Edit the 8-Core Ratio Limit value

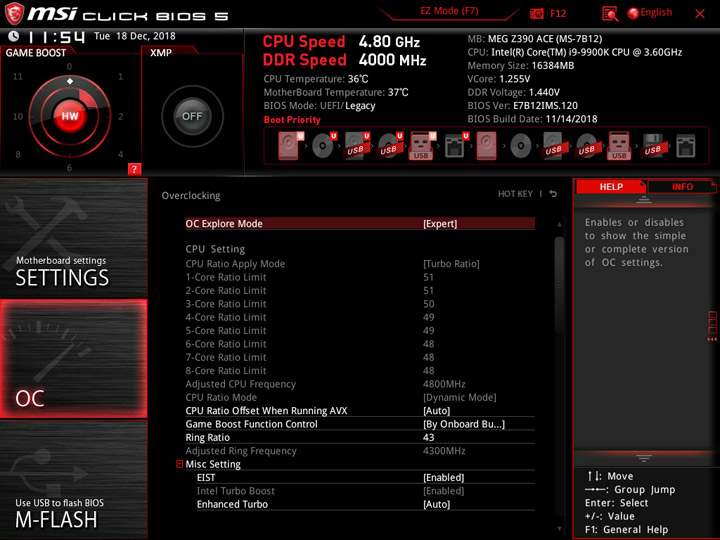pyautogui.click(x=428, y=371)
